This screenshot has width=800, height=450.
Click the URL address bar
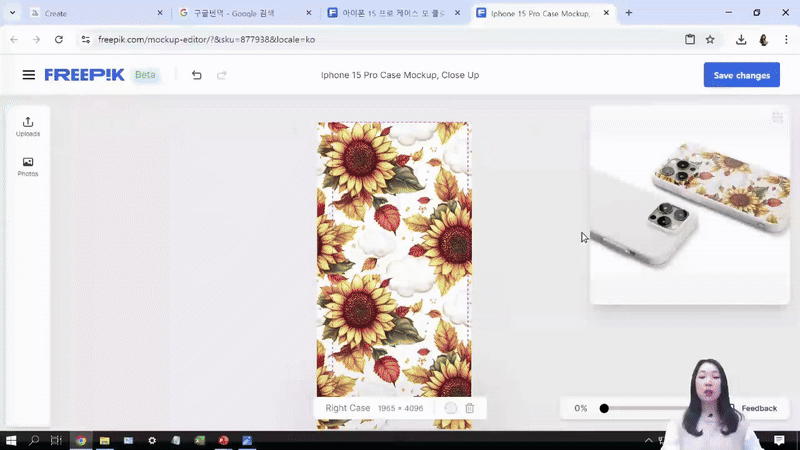380,40
